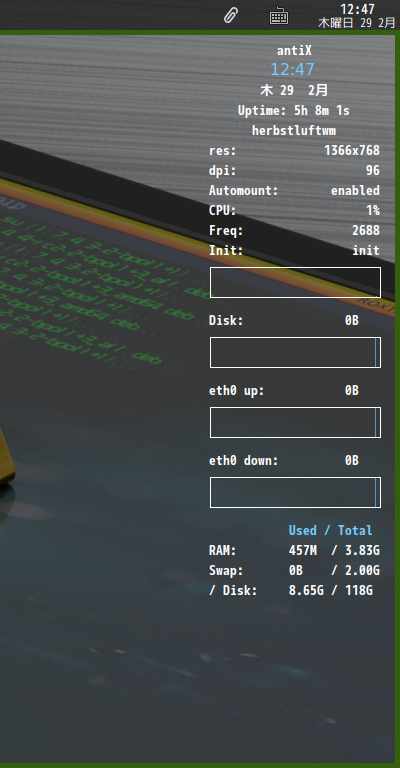Click the Init value init
This screenshot has height=768, width=400.
pos(366,251)
